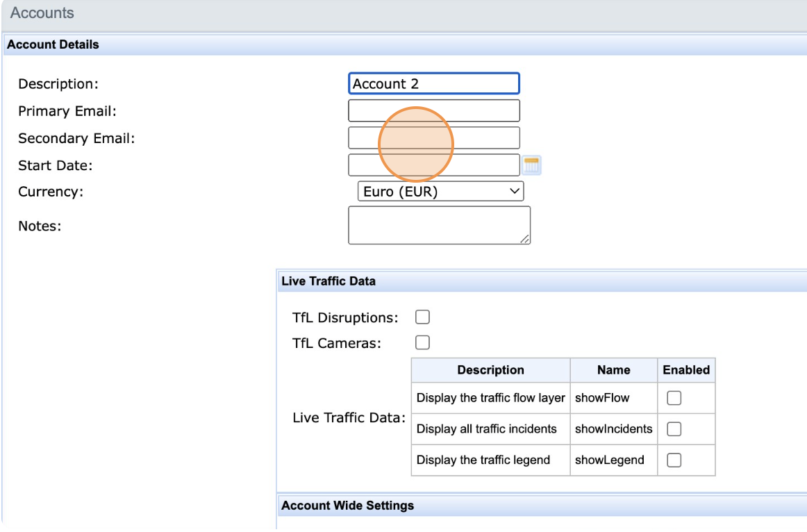Click the Description field containing Account 2

tap(433, 84)
